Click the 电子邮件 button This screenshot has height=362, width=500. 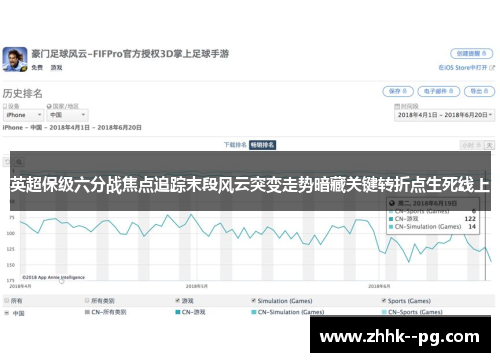438,91
